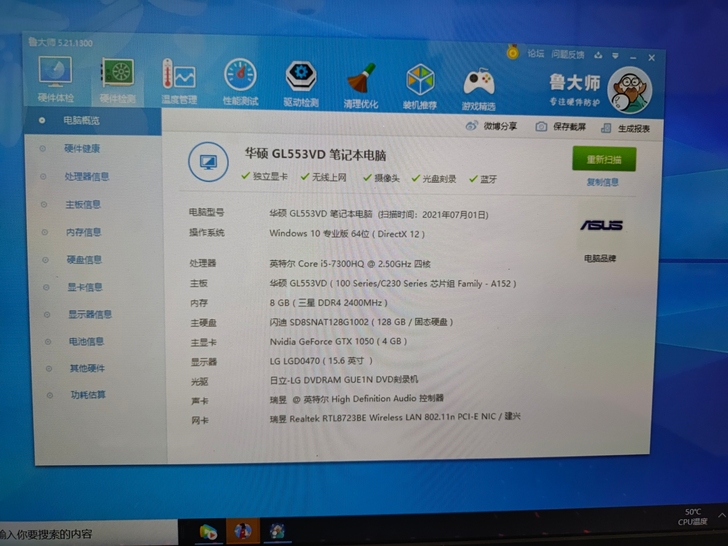Viewport: 728px width, 546px height.
Task: Open 清理优化 cleanup broom icon
Action: (361, 85)
